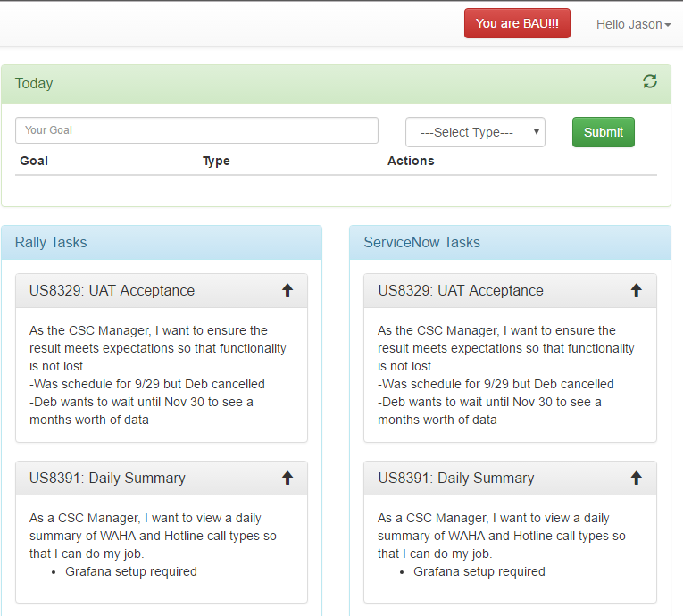Select Rally US8391: Daily Summary title
683x616 pixels.
tap(107, 478)
